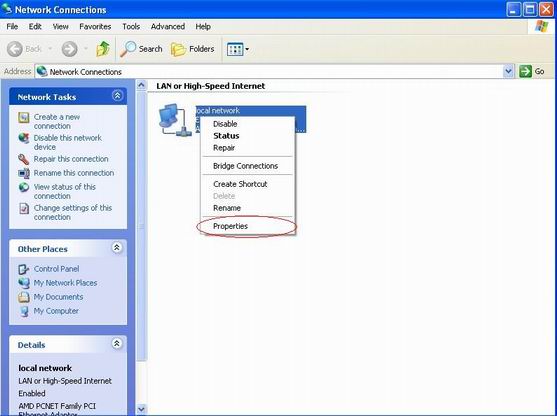
Task: Click Disable this network device link
Action: pos(68,142)
